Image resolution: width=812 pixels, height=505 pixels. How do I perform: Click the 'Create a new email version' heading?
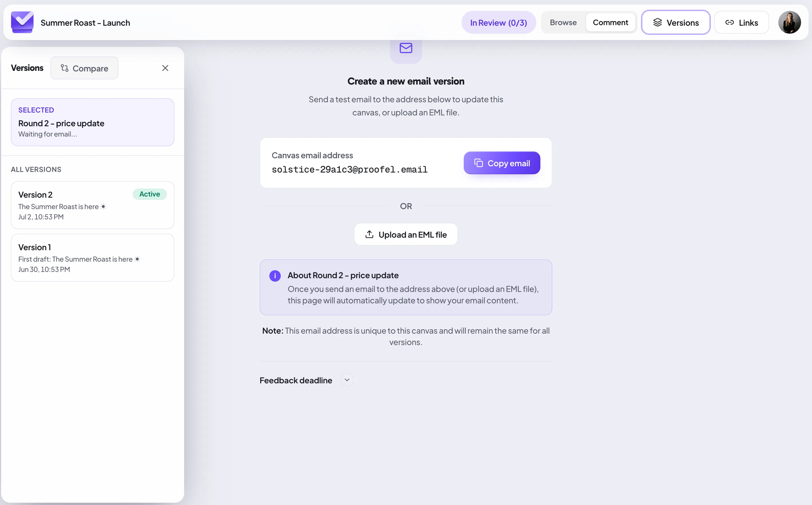(x=405, y=81)
